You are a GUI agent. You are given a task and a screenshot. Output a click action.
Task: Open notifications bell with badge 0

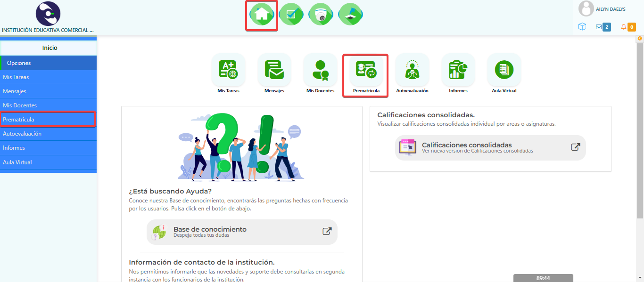628,27
